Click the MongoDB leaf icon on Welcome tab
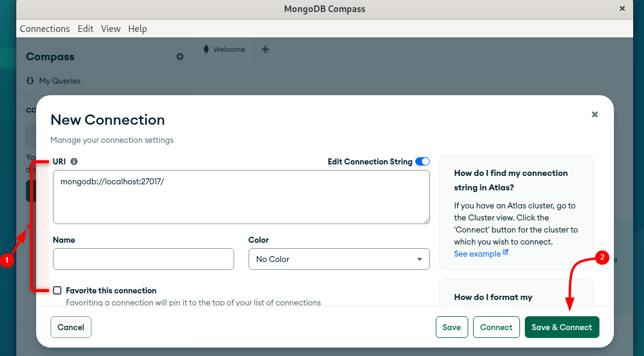 click(206, 49)
